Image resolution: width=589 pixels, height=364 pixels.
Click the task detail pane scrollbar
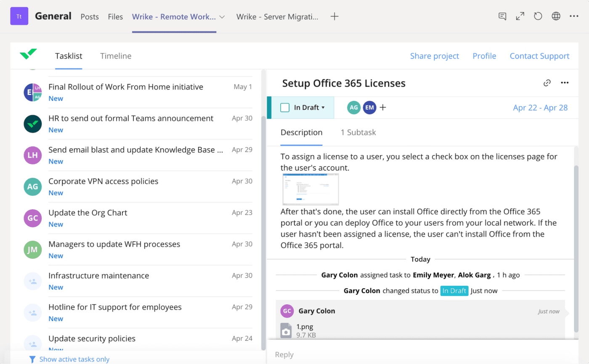(576, 249)
